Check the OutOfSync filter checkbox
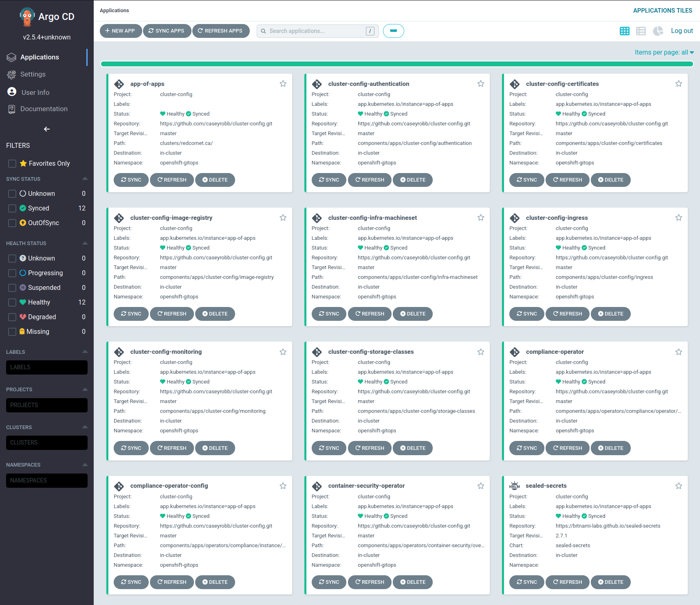Screen dimensions: 700x605 pyautogui.click(x=12, y=223)
